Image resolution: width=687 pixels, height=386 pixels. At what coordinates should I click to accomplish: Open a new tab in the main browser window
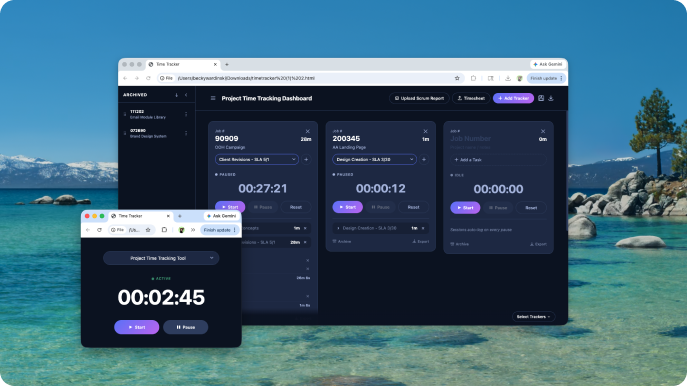coord(227,64)
